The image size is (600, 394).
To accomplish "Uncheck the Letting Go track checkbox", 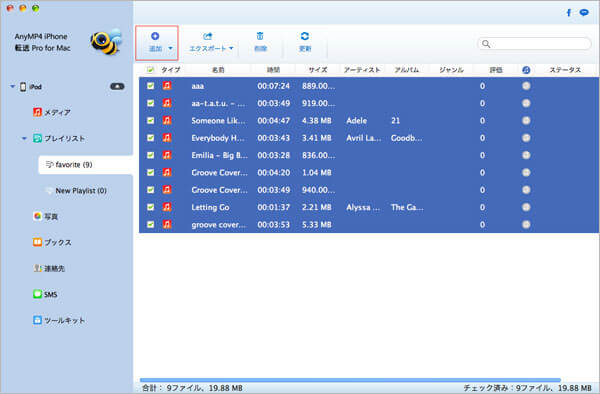I will pos(151,207).
